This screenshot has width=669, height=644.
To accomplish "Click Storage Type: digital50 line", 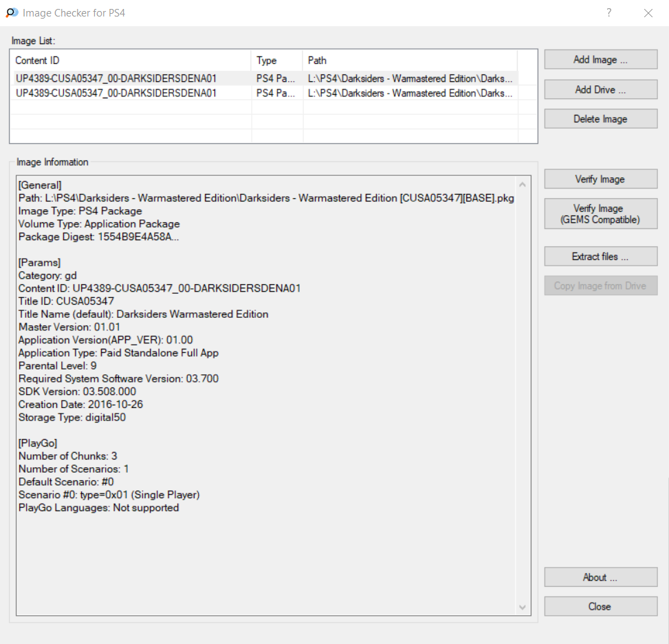I will pos(72,417).
